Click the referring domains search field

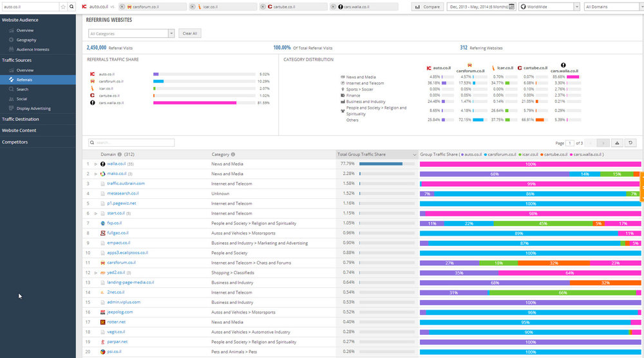click(x=131, y=142)
